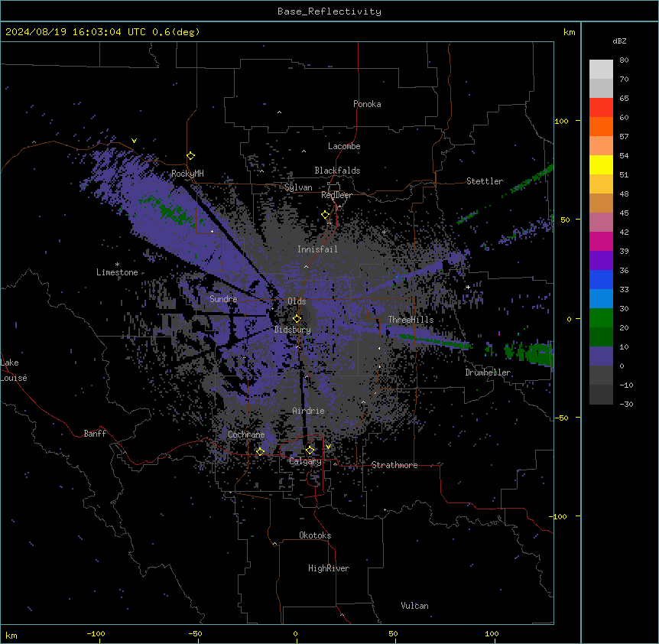Viewport: 659px width, 644px height.
Task: Select the Innisfail label
Action: pyautogui.click(x=317, y=249)
